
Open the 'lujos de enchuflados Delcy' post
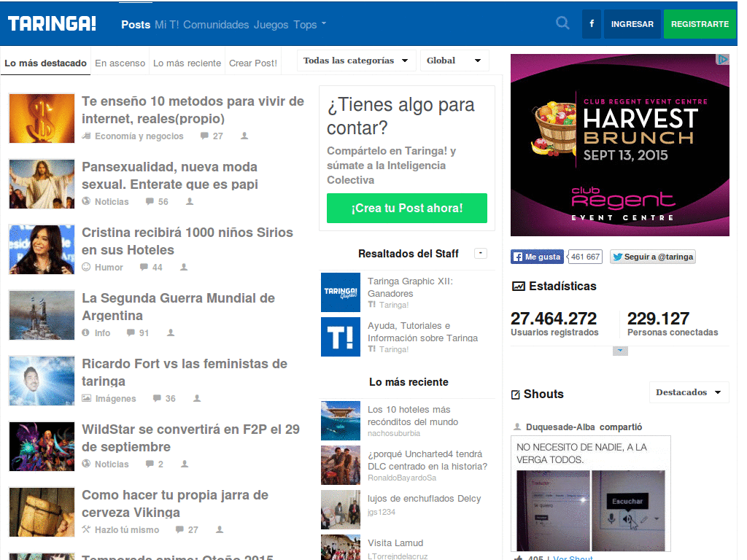[424, 499]
